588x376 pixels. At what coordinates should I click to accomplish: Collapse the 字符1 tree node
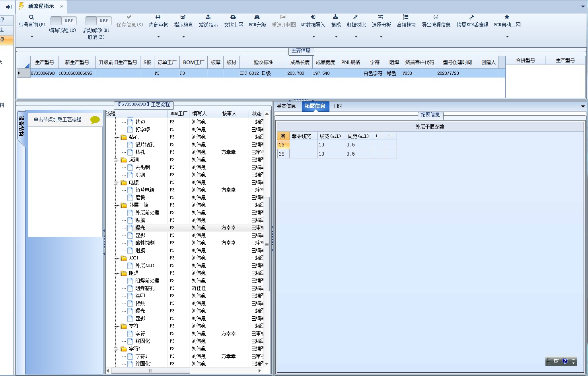(116, 349)
